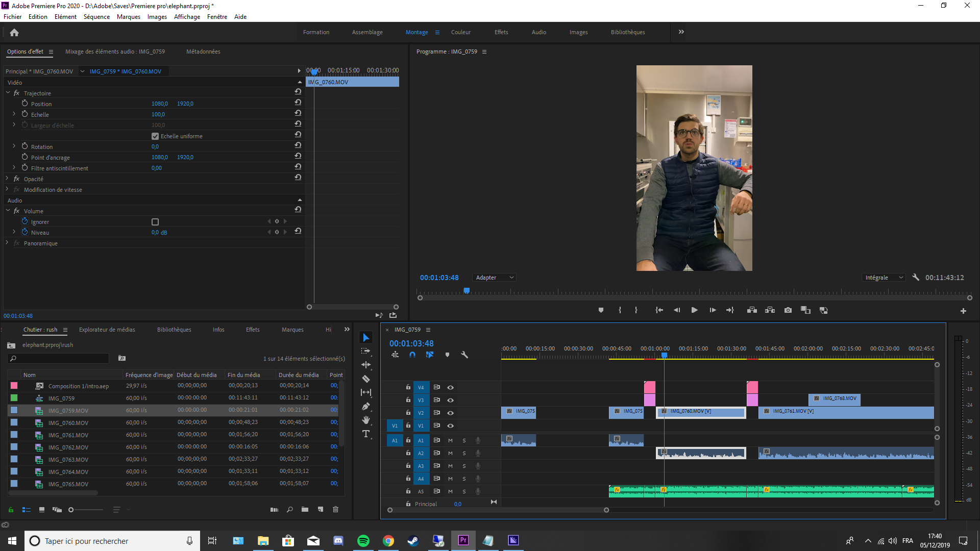This screenshot has width=980, height=551.
Task: Open the program monitor wrench settings
Action: pyautogui.click(x=916, y=278)
